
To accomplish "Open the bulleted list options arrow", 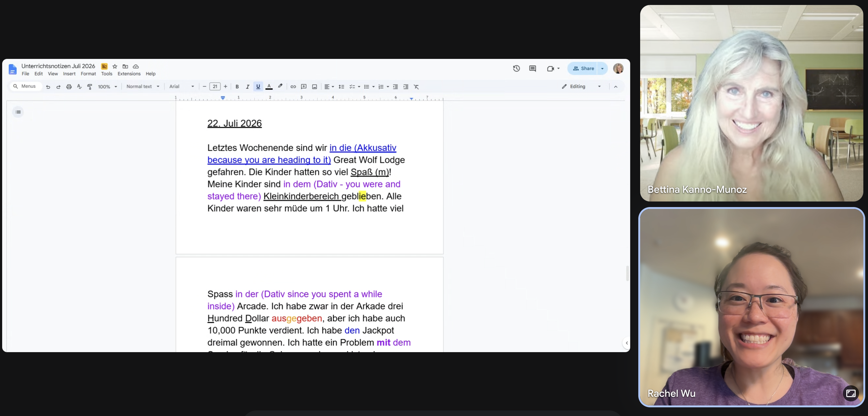I will [373, 87].
